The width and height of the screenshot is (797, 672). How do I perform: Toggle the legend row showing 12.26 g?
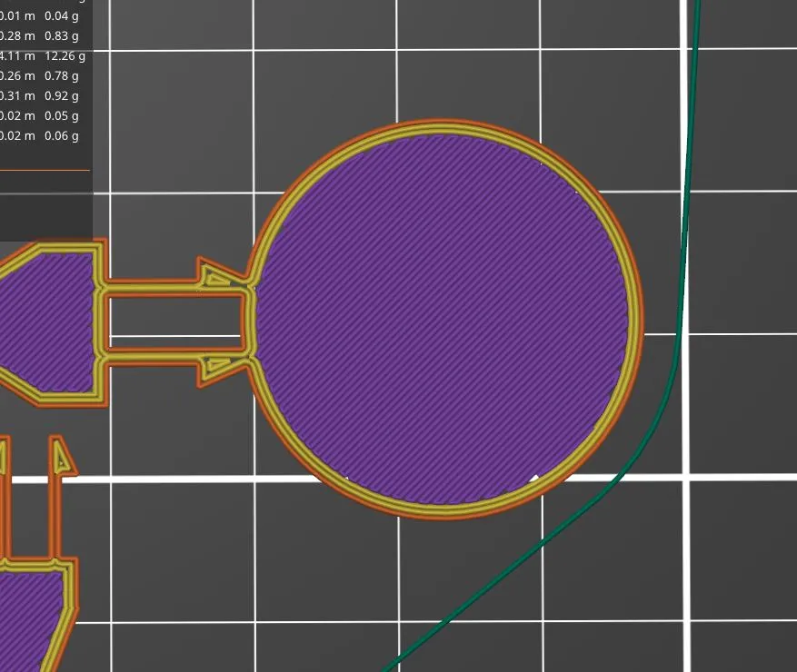click(x=44, y=55)
